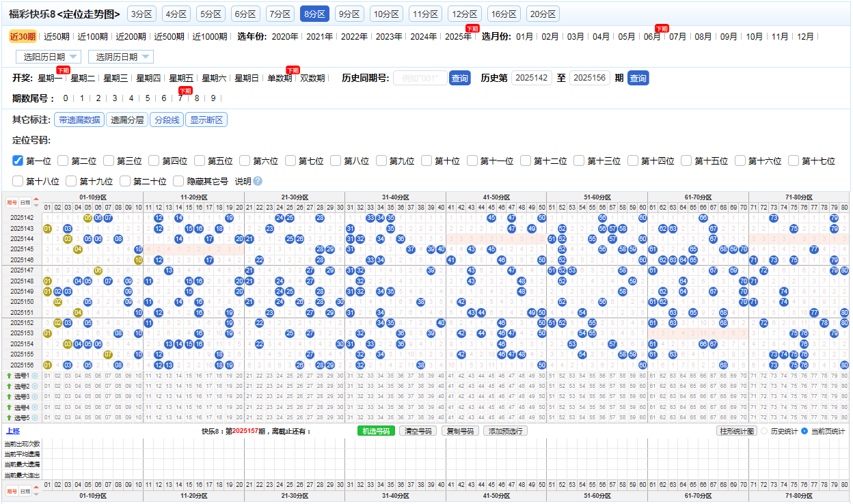Viewport: 853px width, 504px height.
Task: Click gold ball 05 in row 2025142
Action: pos(87,218)
